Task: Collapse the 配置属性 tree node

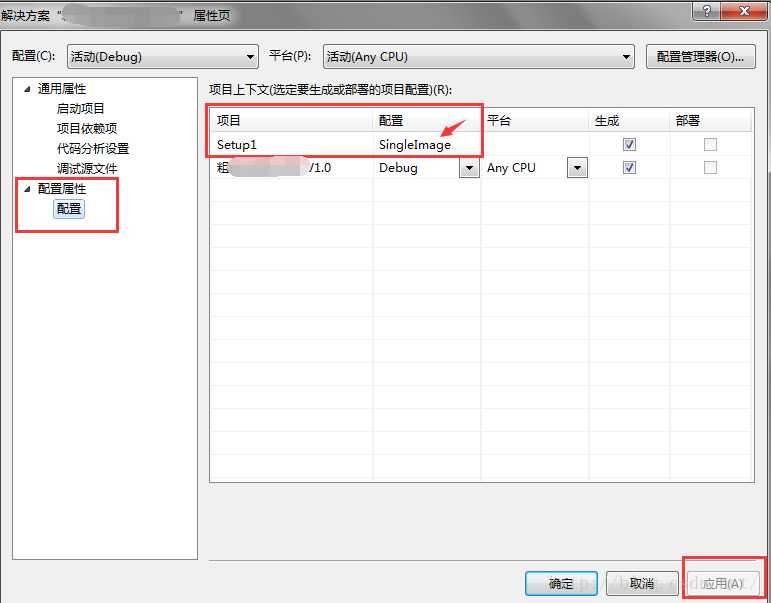Action: [x=28, y=189]
